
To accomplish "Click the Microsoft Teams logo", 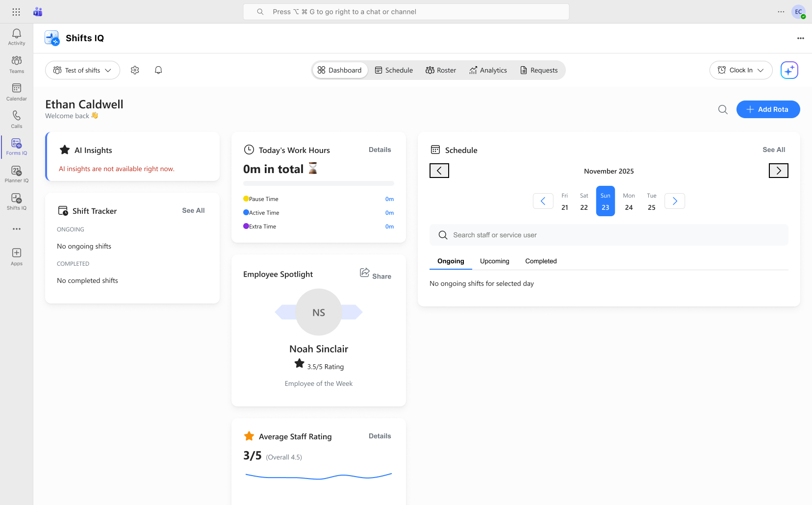I will (38, 12).
